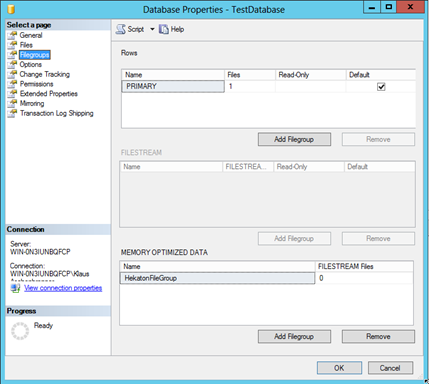Click the FILESTREAM Files value 0
429x384 pixels.
364,278
